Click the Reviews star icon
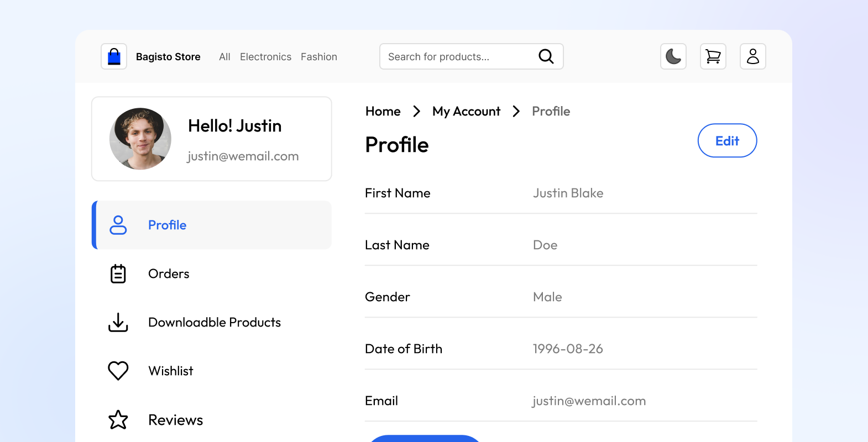 [118, 420]
